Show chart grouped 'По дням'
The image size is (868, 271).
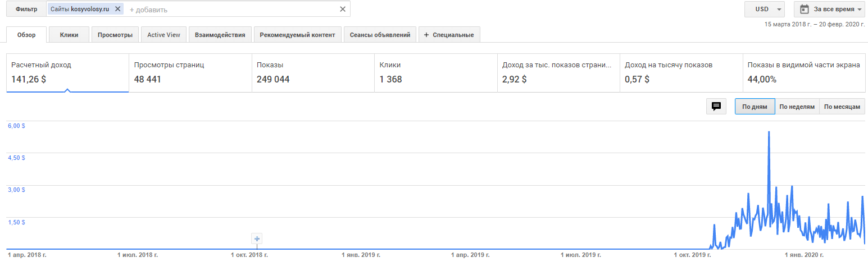point(755,107)
